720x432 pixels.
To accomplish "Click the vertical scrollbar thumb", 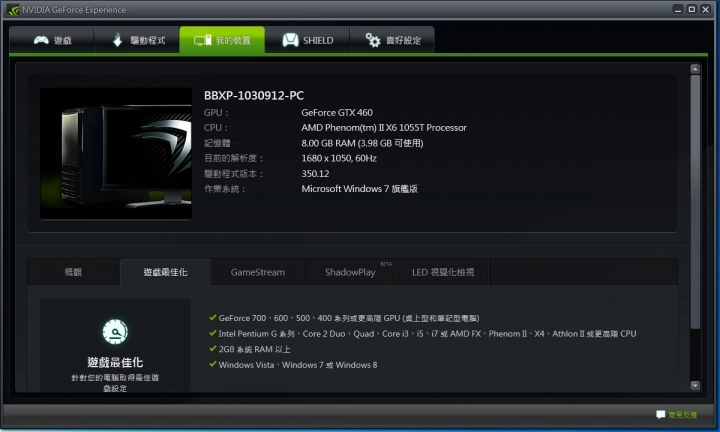I will point(695,202).
